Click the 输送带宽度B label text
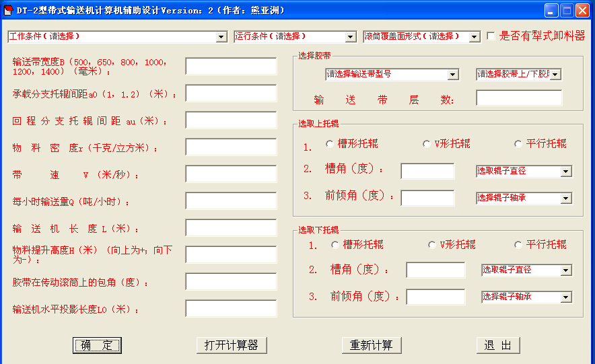The height and width of the screenshot is (364, 595). (x=89, y=67)
